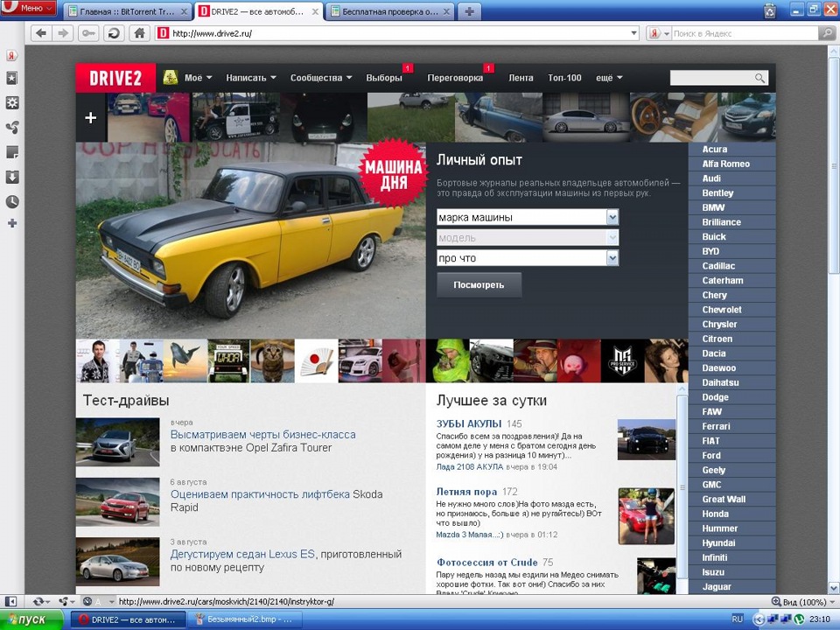Open the closed tabs trash icon
This screenshot has width=840, height=630.
point(769,10)
